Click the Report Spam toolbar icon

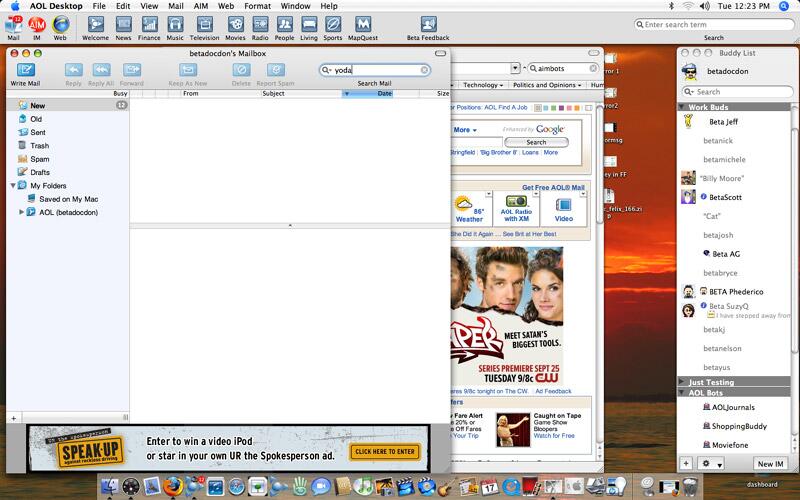tap(276, 70)
